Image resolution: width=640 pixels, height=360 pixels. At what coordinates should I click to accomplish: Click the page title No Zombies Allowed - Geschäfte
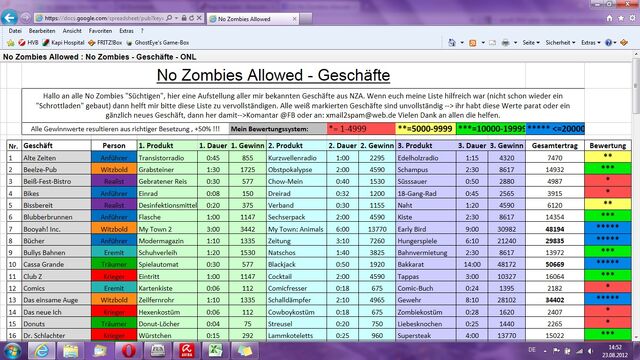point(273,75)
